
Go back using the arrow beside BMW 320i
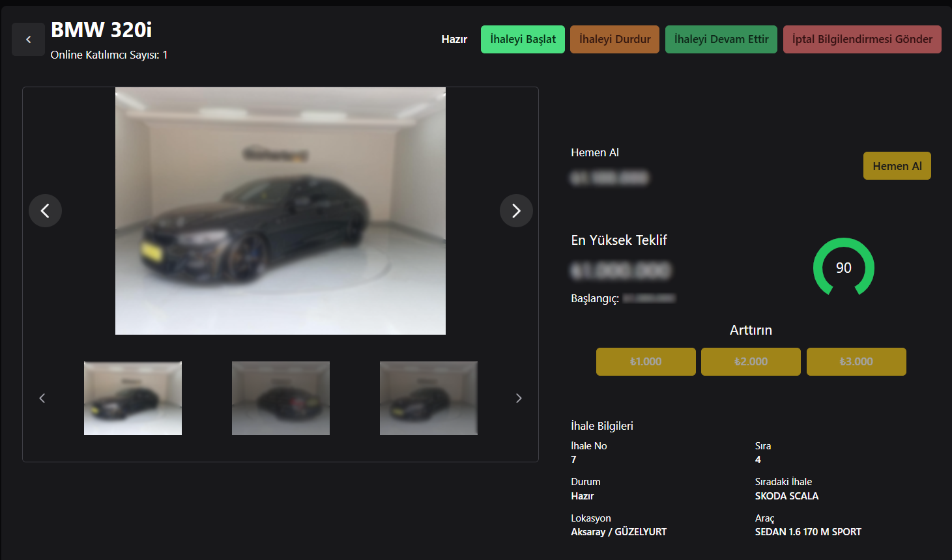(x=28, y=39)
